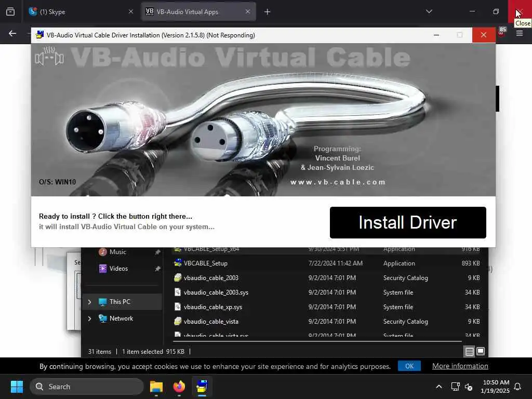Viewport: 532px width, 399px height.
Task: Open the list all tabs dropdown
Action: pos(429,11)
